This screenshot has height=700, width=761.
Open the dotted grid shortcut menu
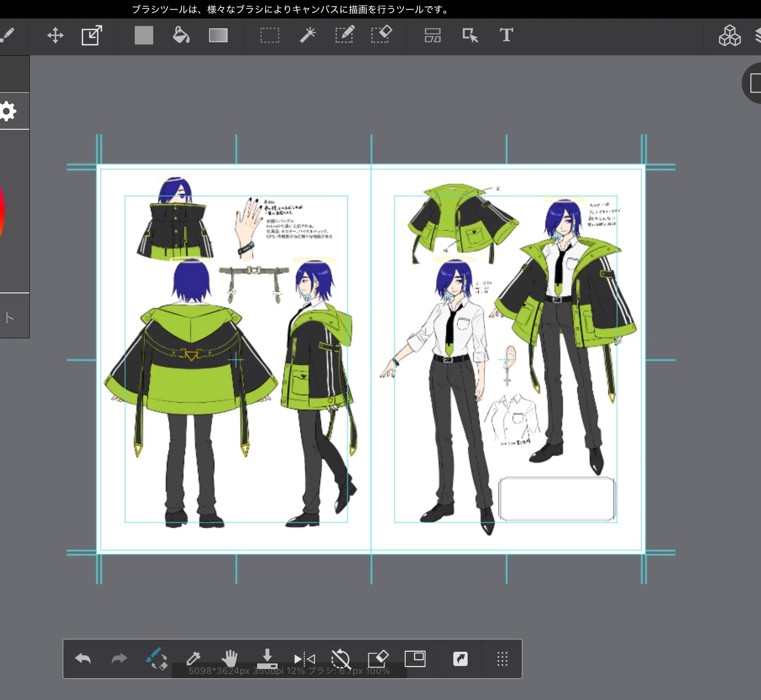click(502, 659)
